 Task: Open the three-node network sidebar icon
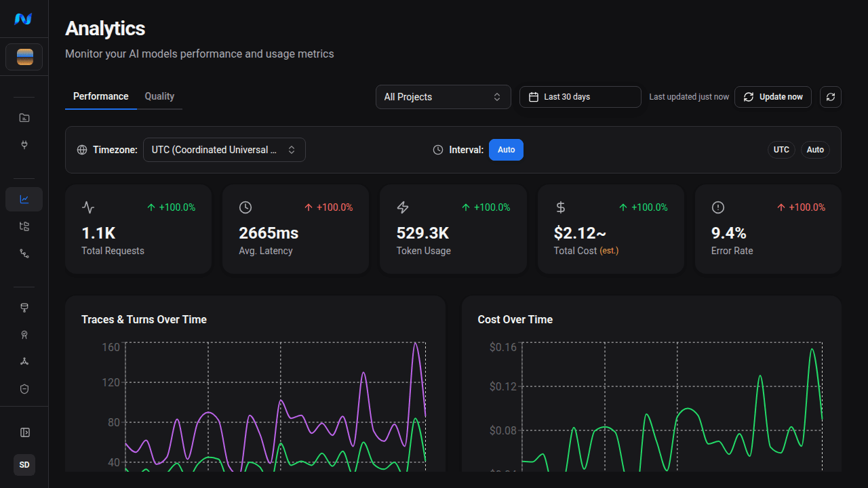point(24,362)
